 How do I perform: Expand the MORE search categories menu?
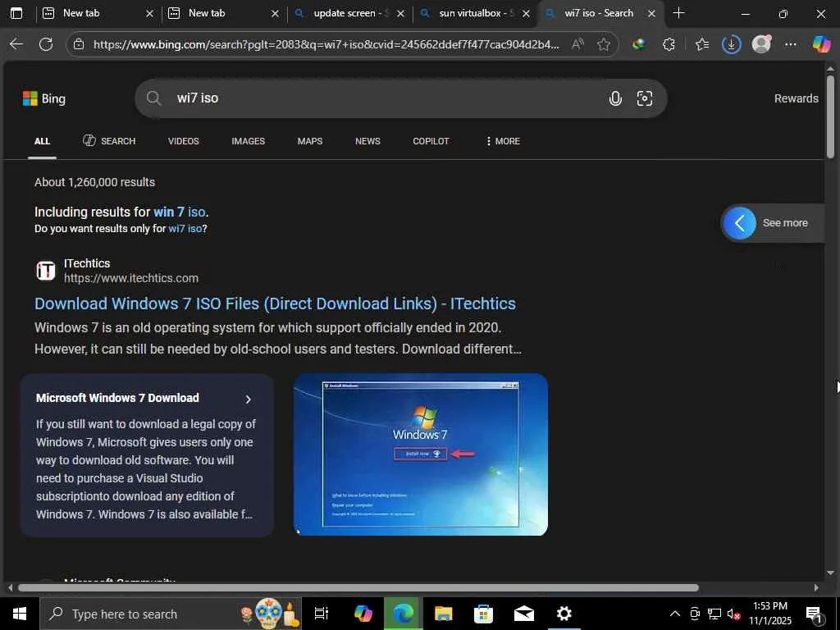pyautogui.click(x=503, y=141)
